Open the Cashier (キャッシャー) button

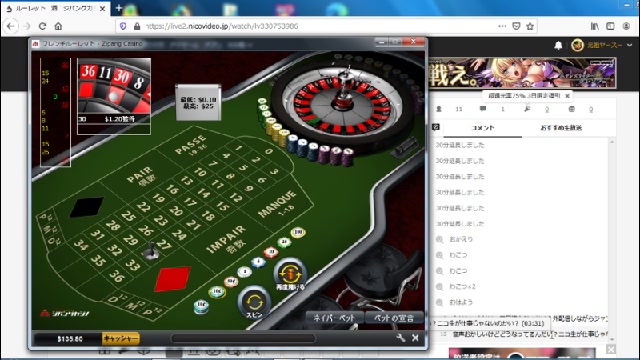121,338
